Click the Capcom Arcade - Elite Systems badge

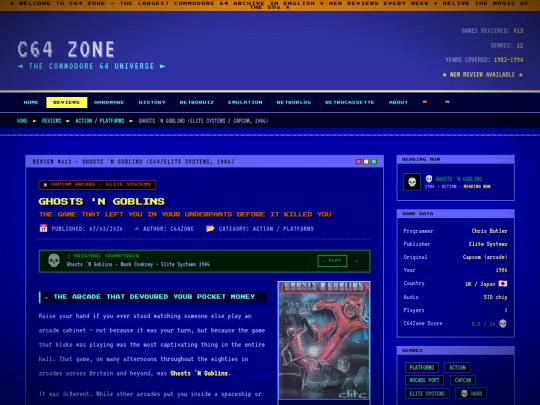point(97,185)
